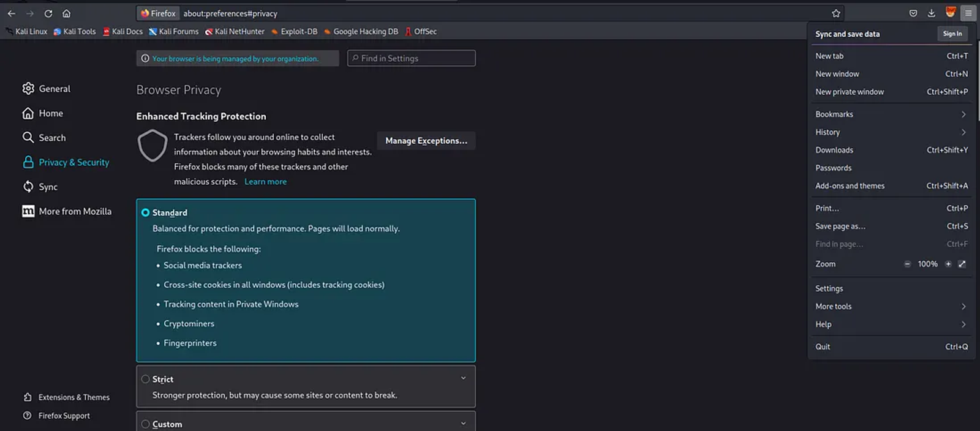
Task: Open managed by your organization notice
Action: pyautogui.click(x=237, y=59)
